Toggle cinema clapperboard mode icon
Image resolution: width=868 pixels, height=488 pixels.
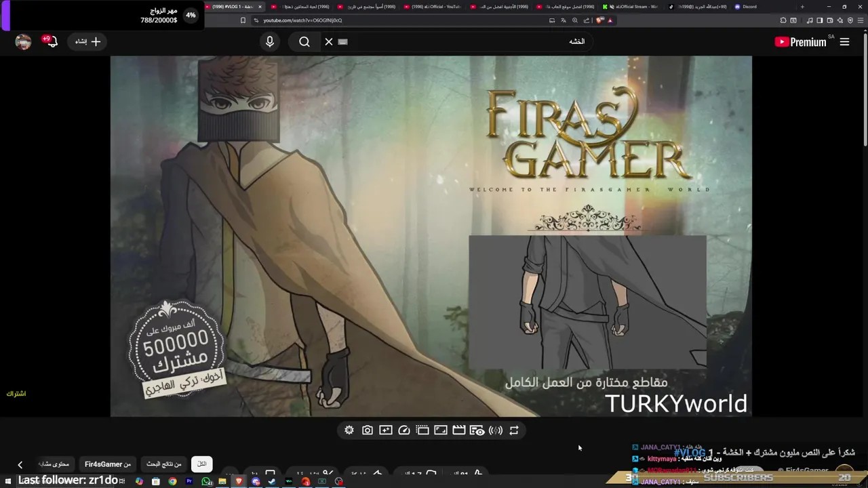pyautogui.click(x=459, y=430)
